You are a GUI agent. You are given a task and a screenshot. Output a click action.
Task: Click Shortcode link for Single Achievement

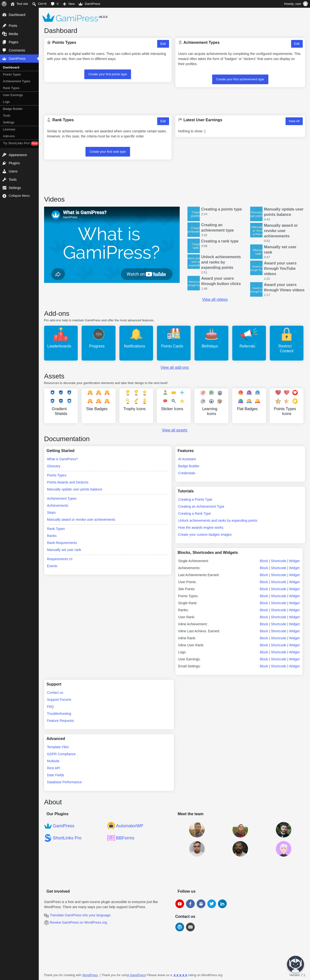[x=278, y=561]
